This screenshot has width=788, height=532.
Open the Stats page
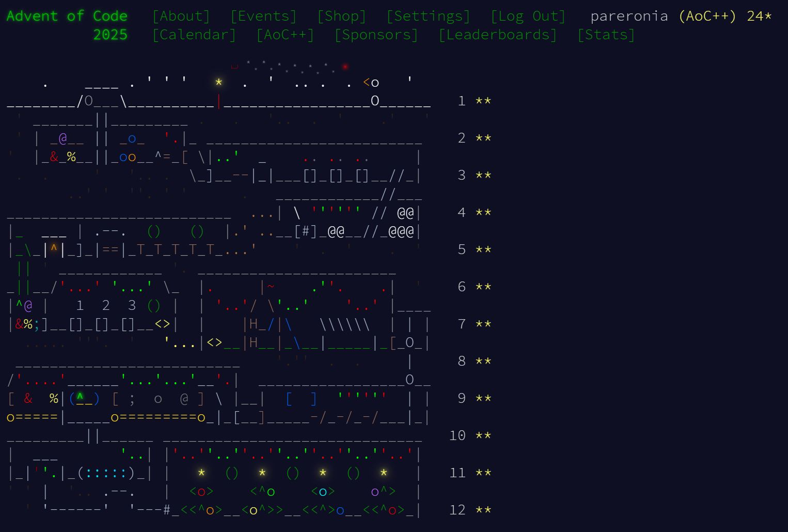point(606,35)
